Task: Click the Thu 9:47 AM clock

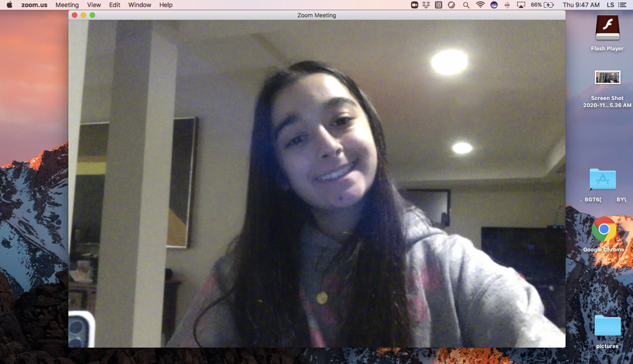Action: coord(581,5)
